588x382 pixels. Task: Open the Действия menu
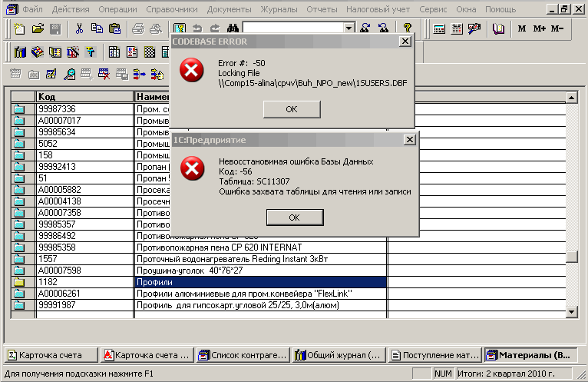[x=71, y=9]
